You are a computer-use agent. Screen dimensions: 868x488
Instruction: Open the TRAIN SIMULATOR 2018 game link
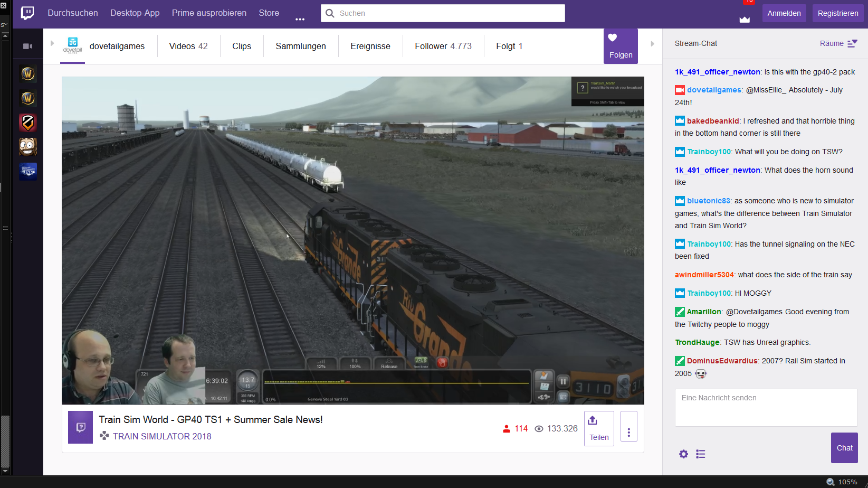coord(162,436)
